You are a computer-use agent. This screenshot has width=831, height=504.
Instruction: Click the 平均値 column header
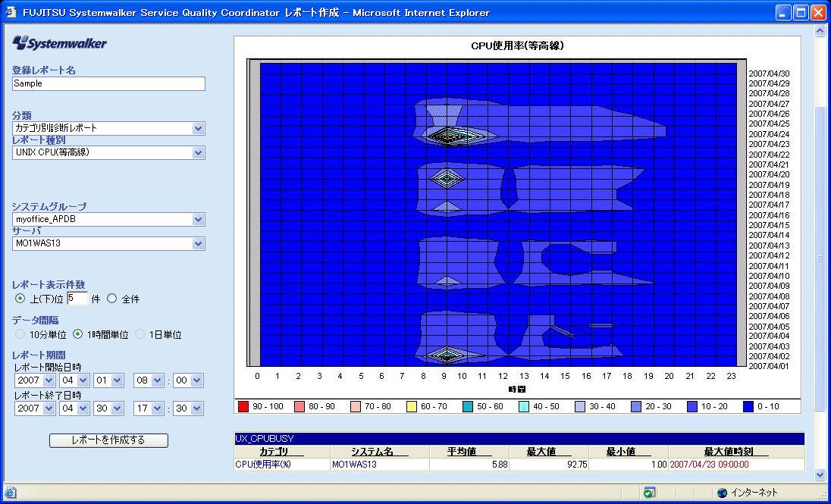[x=469, y=452]
